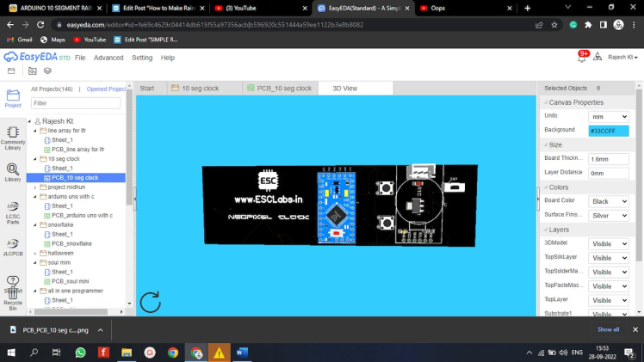Open File Explorer from taskbar
The width and height of the screenshot is (644, 362).
pos(127,353)
